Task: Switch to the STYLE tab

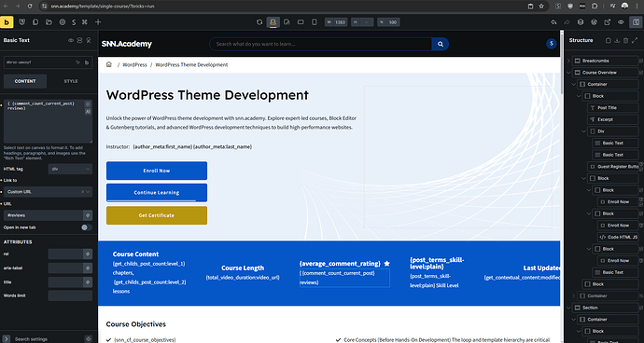Action: pos(71,81)
